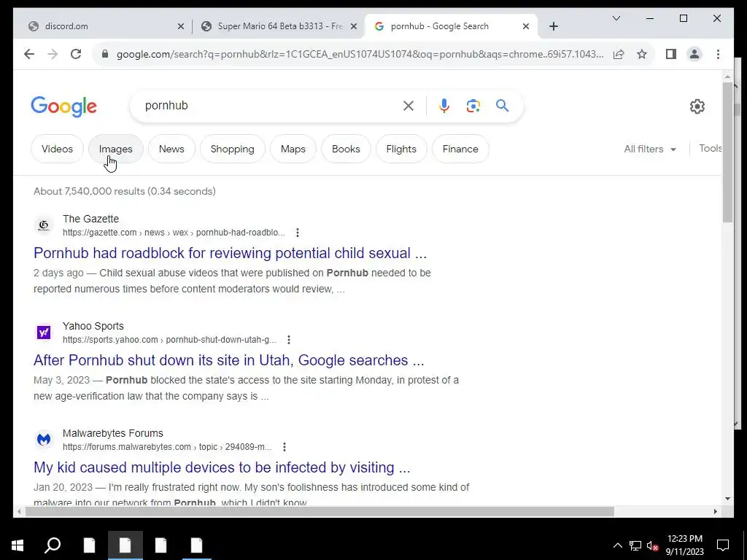Expand the All filters dropdown
This screenshot has height=560, width=747.
pos(650,149)
